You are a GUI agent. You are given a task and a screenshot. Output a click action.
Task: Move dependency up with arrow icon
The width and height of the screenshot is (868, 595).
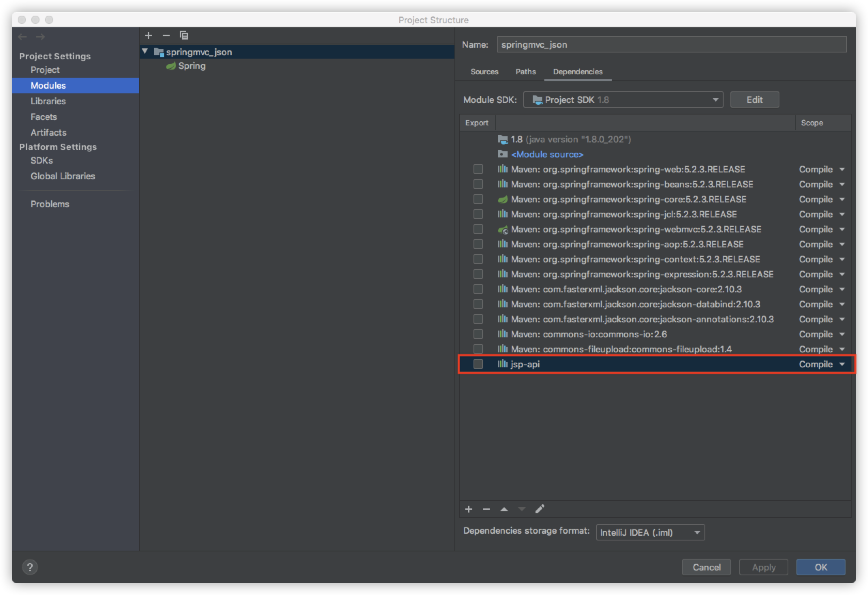pyautogui.click(x=504, y=509)
